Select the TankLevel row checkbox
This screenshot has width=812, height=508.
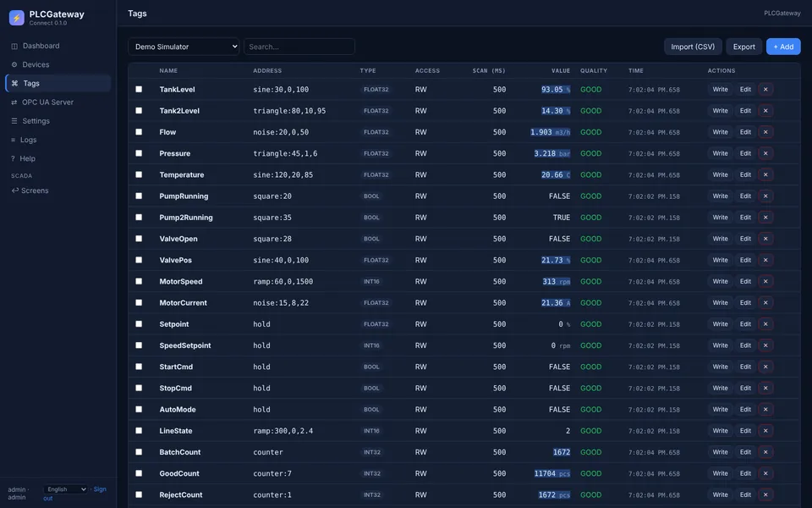coord(139,89)
